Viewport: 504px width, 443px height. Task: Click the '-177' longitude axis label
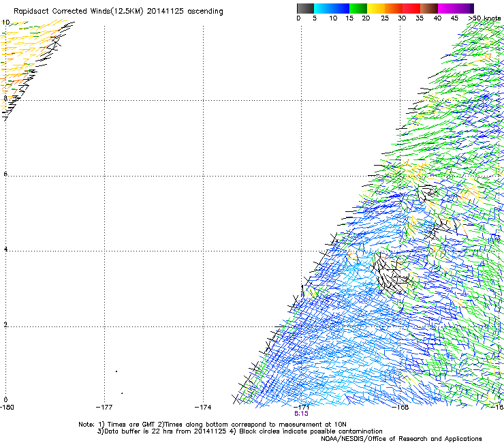point(104,408)
